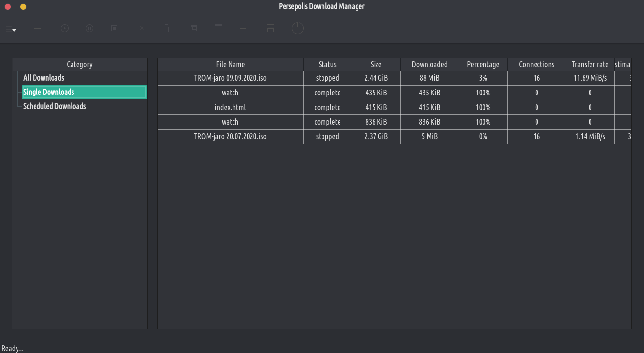Click stopped status of TROM-jaro 09.09.2020.iso
The height and width of the screenshot is (353, 644).
pyautogui.click(x=327, y=78)
